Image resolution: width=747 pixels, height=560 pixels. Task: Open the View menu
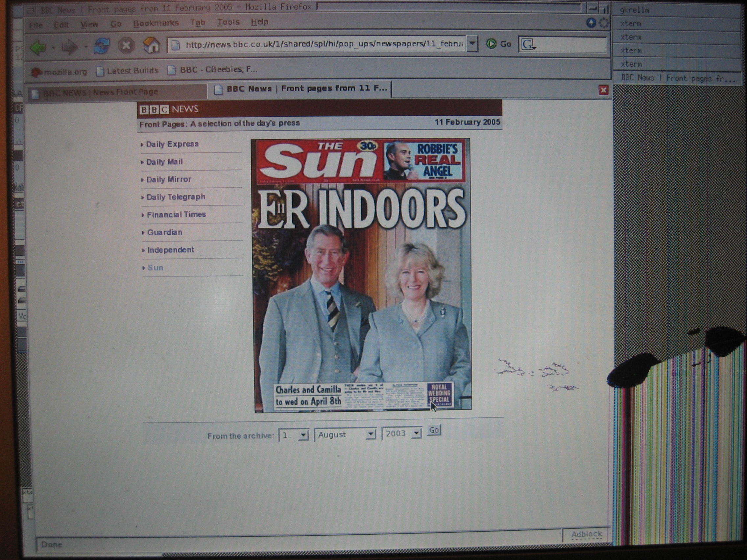89,24
